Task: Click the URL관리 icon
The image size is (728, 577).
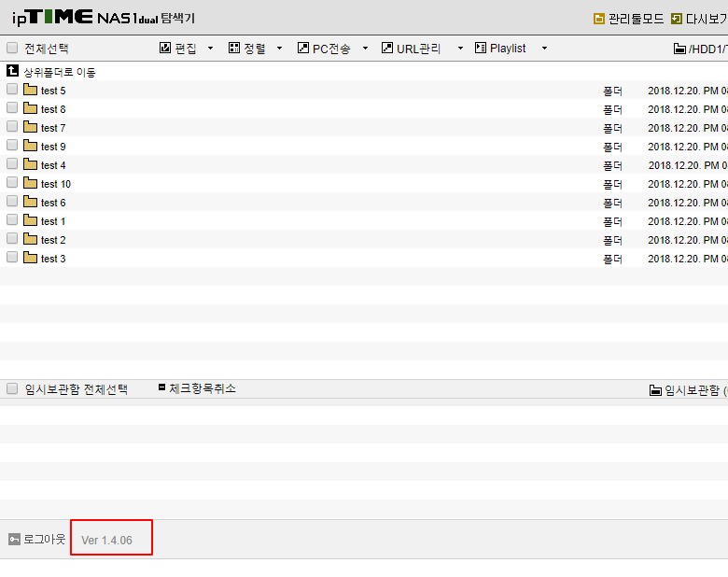Action: click(386, 48)
